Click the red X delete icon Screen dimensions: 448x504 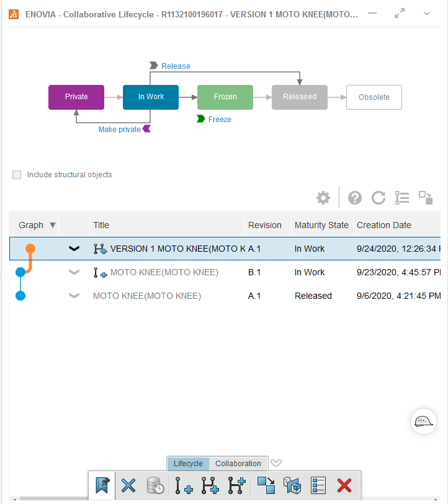344,485
